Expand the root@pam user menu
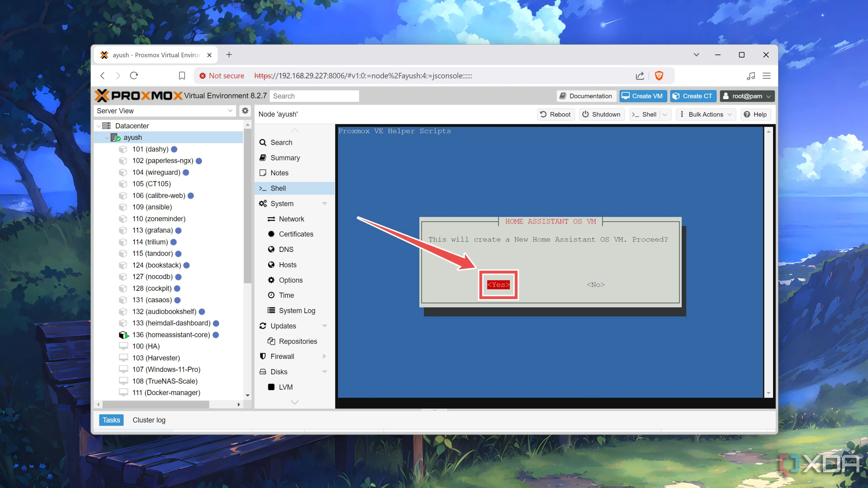 pos(747,96)
